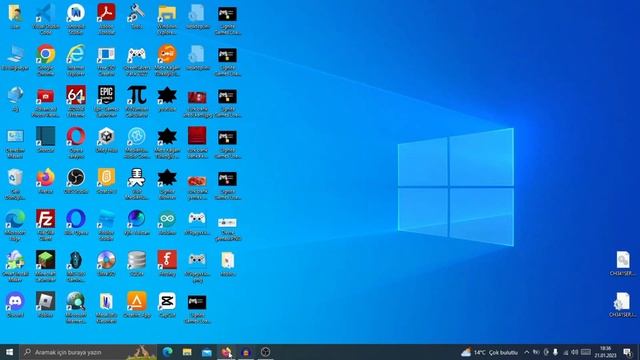
Task: Select the Google Chrome desktop icon
Action: coord(46,60)
